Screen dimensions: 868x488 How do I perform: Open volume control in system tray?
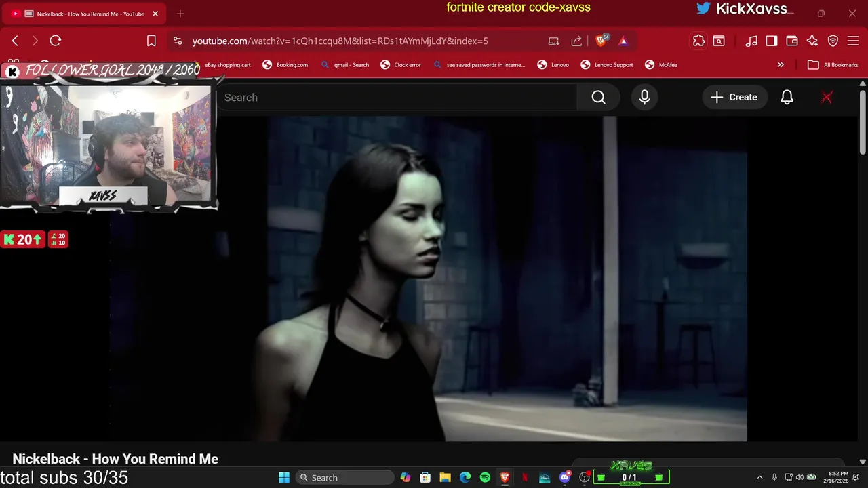(x=800, y=477)
